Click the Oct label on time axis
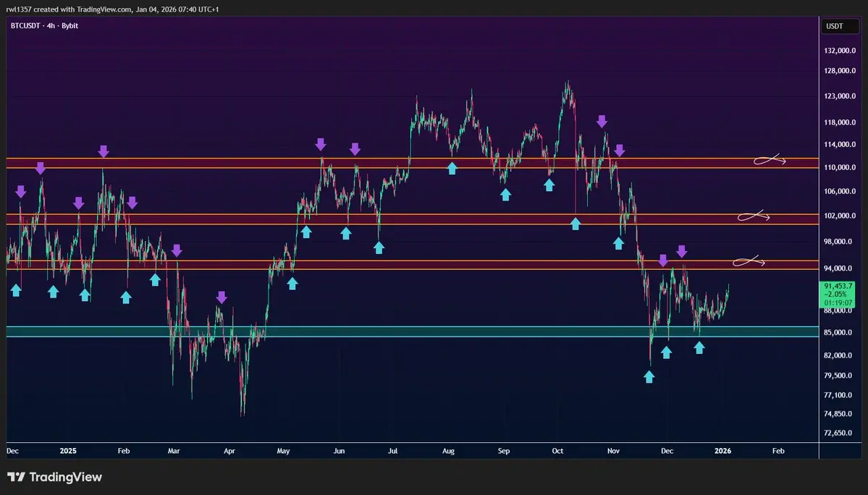The height and width of the screenshot is (495, 868). 557,452
